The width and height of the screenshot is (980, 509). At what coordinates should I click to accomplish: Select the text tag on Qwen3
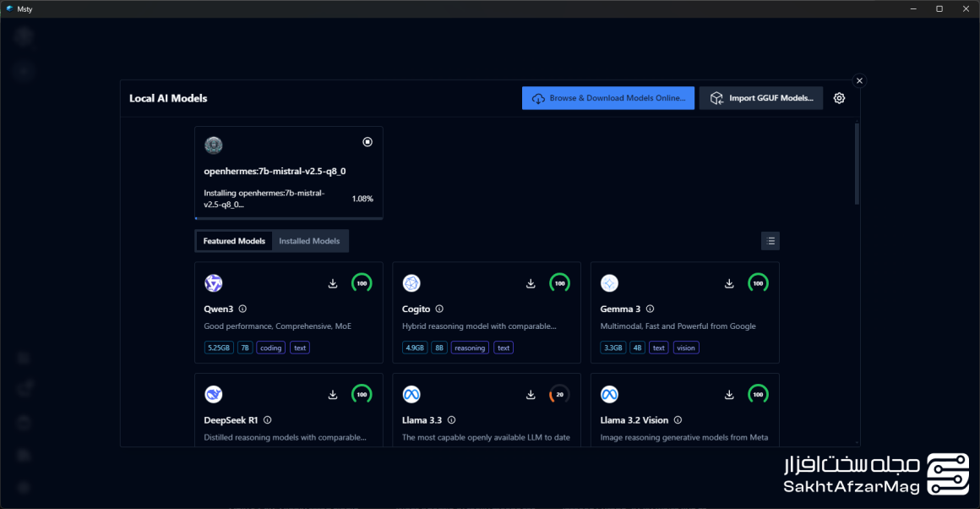(300, 348)
